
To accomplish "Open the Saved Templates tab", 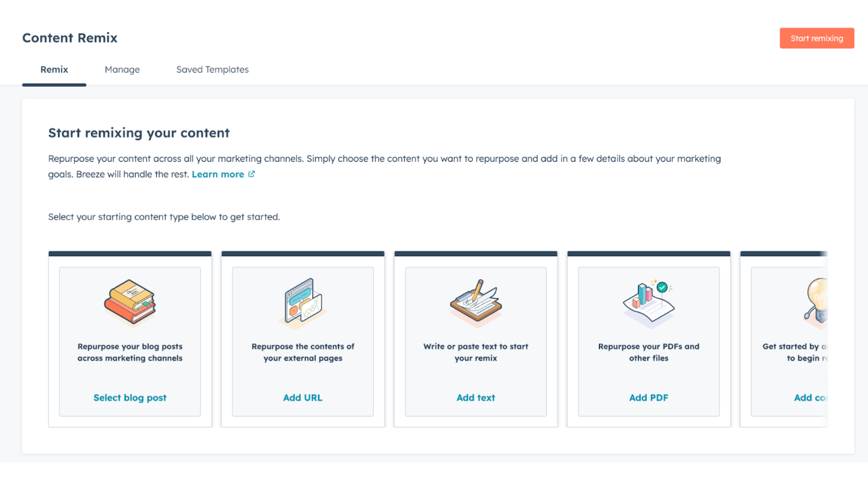I will (x=212, y=69).
